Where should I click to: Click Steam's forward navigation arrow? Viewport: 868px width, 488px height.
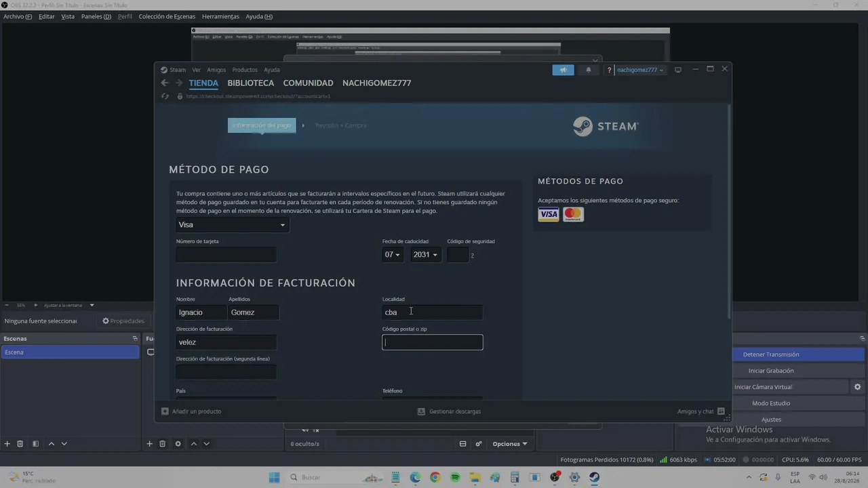[179, 83]
